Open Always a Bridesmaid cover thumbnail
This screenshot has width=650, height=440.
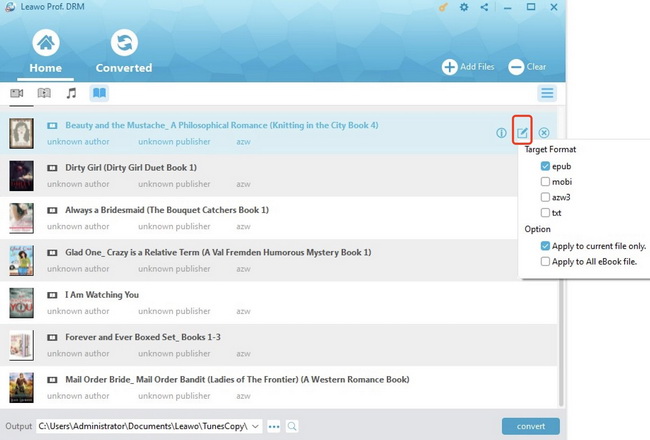22,218
